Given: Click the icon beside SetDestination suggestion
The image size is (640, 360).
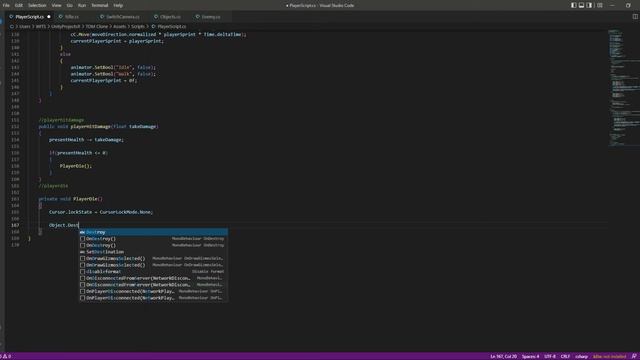Looking at the screenshot, I should tap(82, 252).
